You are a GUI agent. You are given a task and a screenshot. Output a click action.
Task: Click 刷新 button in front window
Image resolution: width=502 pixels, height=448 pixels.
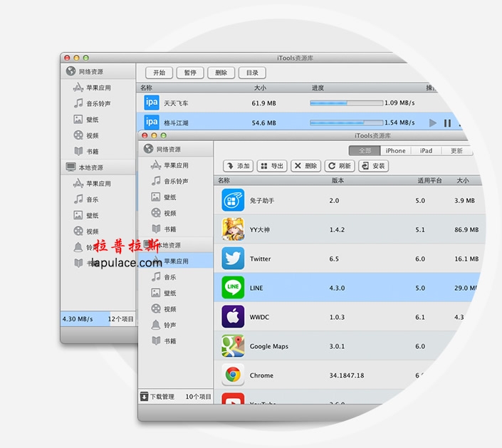340,166
